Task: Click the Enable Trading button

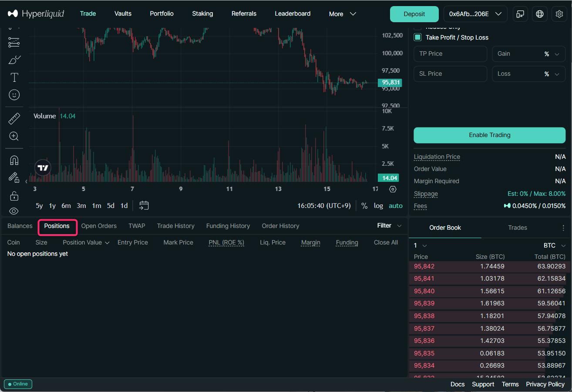Action: coord(489,135)
